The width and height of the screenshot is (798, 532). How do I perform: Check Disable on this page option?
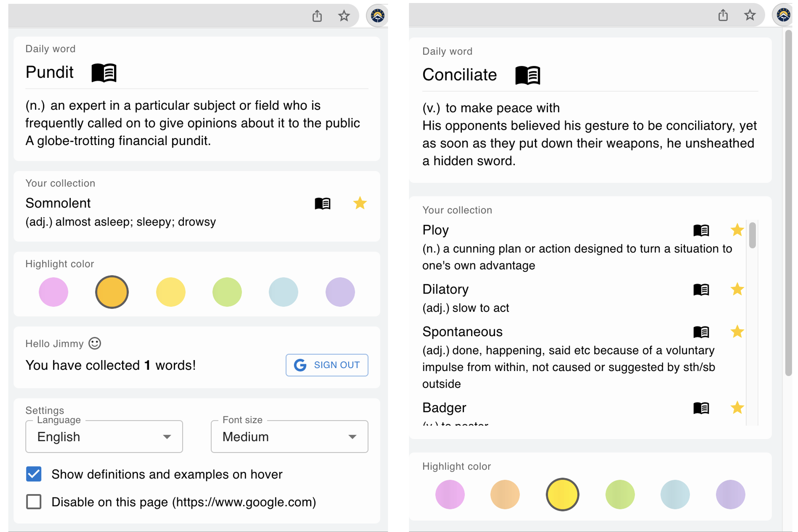point(34,501)
